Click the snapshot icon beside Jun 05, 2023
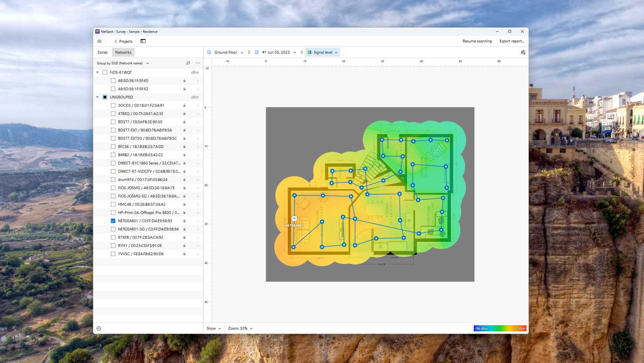Screen dimensions: 644x363 [257, 52]
